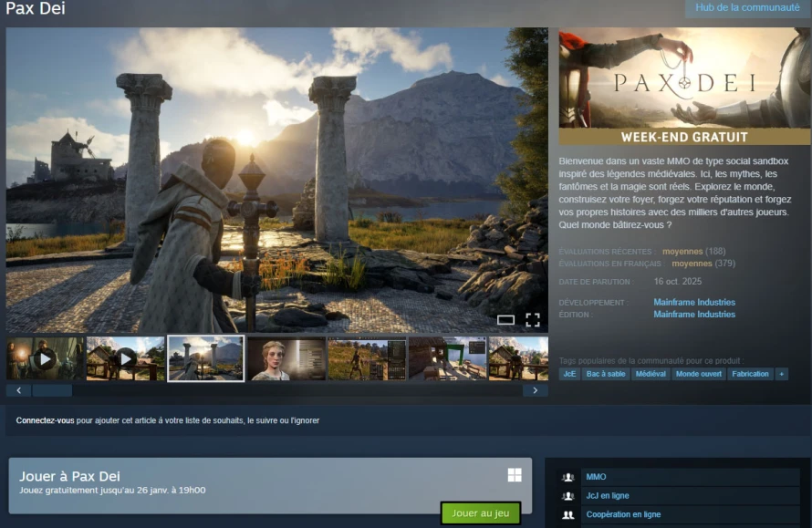Select the highlighted columns screenshot thumbnail

point(205,358)
